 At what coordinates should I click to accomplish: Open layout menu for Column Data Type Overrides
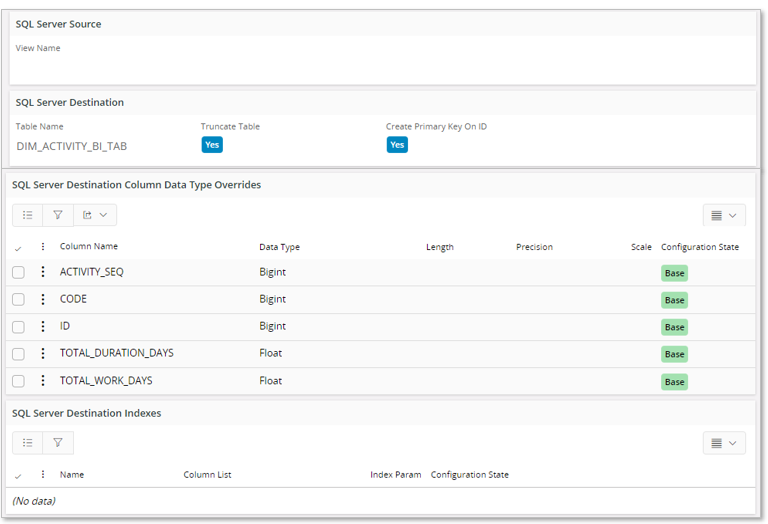[724, 215]
